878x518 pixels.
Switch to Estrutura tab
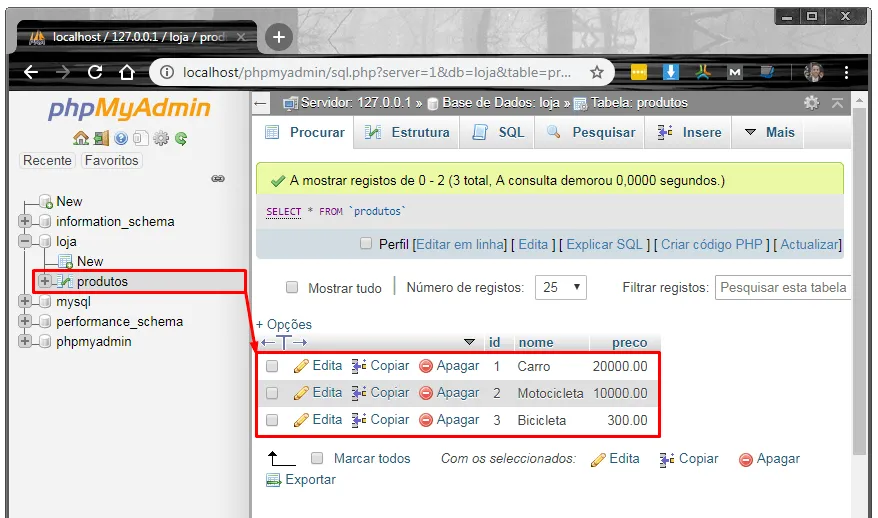pos(407,133)
